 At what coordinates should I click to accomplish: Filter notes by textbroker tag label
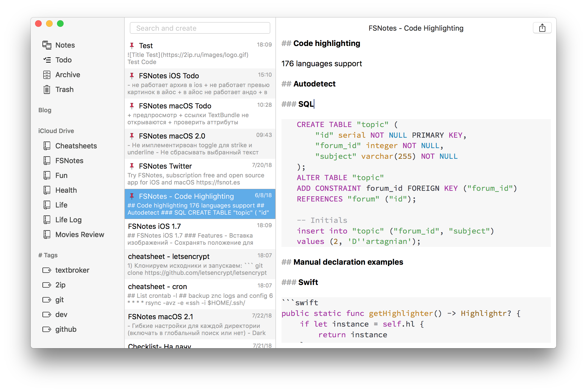pyautogui.click(x=72, y=270)
